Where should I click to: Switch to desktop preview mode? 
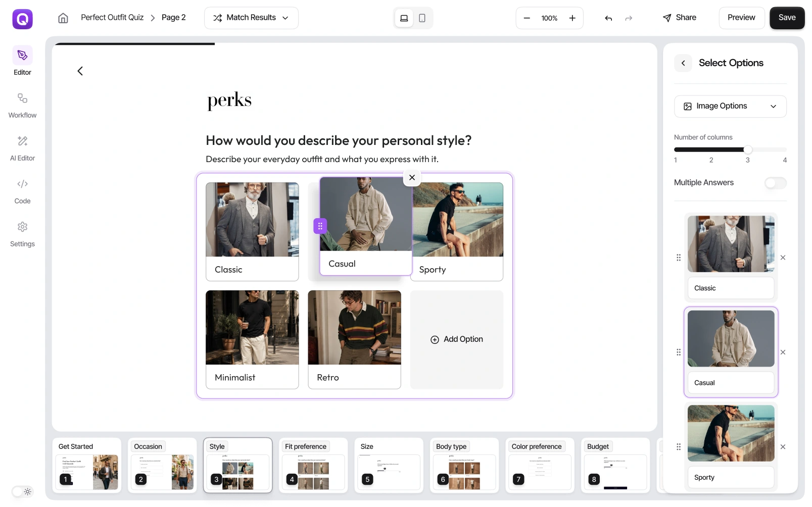coord(404,18)
